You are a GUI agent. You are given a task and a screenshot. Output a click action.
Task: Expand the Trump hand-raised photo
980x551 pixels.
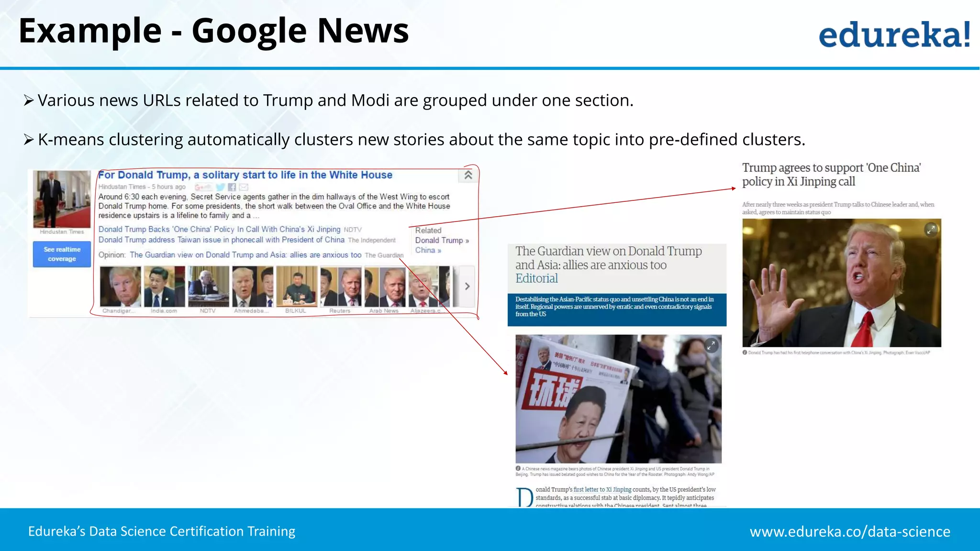931,230
